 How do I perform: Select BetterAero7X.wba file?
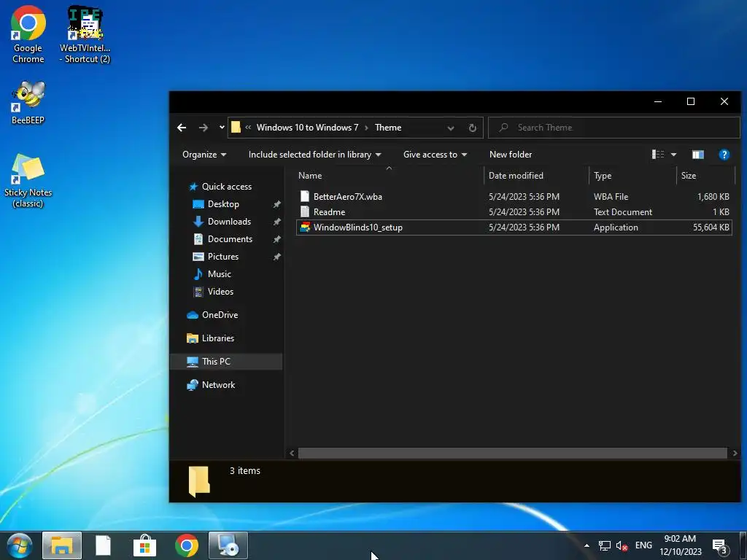(x=514, y=197)
